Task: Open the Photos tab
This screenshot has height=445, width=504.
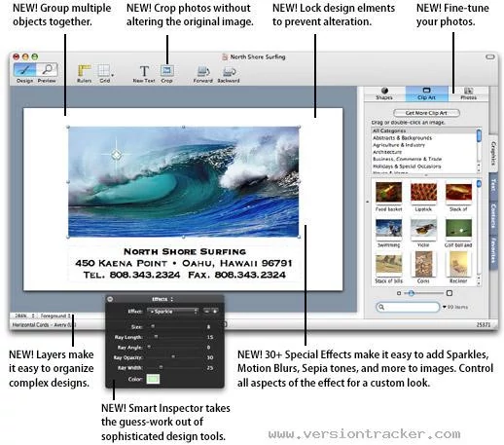Action: [x=468, y=93]
